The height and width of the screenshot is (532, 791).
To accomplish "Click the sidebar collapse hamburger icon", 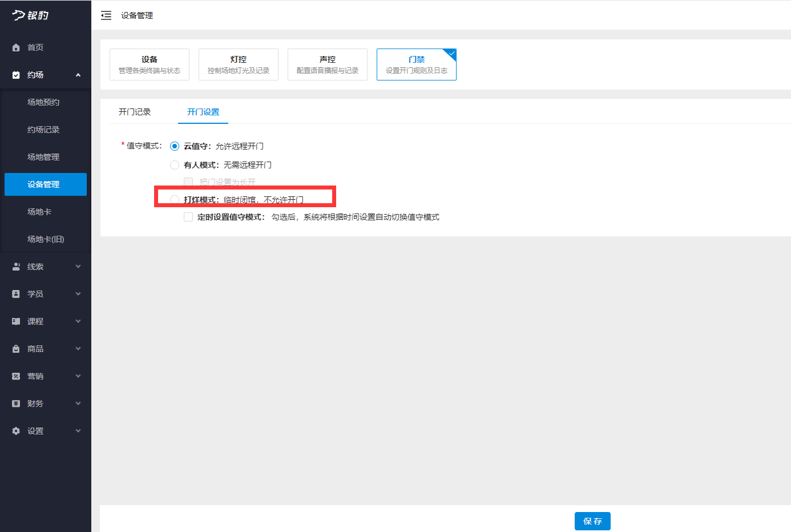I will [x=106, y=15].
